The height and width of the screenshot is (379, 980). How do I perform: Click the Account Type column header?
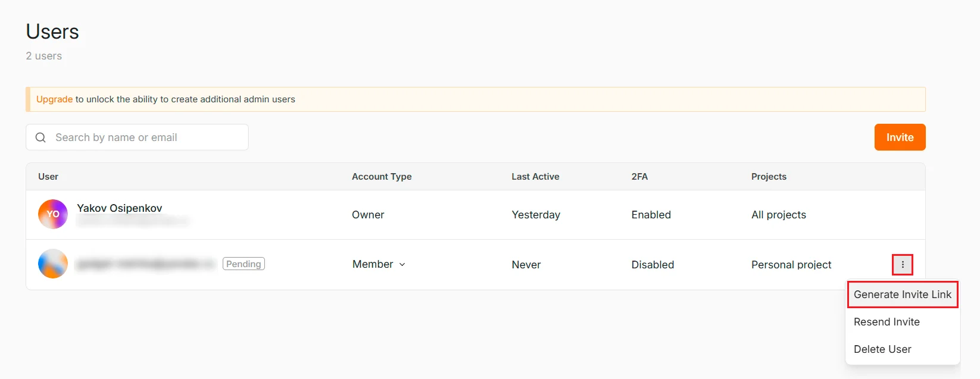tap(382, 177)
